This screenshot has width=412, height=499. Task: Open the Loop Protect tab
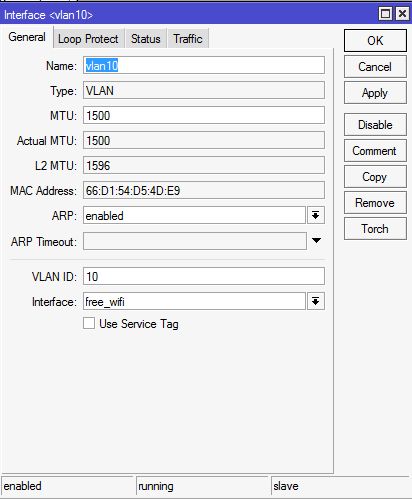(x=88, y=39)
